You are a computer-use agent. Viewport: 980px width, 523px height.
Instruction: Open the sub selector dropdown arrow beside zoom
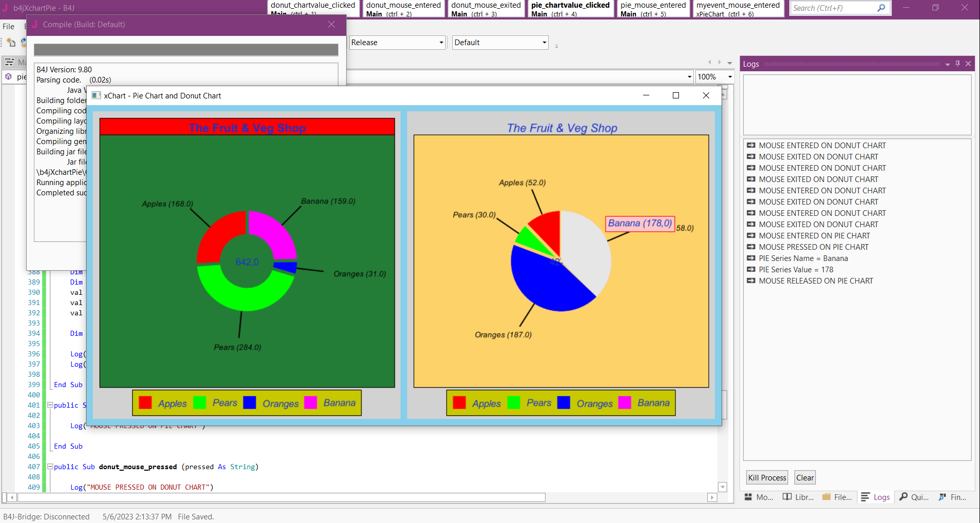click(x=689, y=77)
